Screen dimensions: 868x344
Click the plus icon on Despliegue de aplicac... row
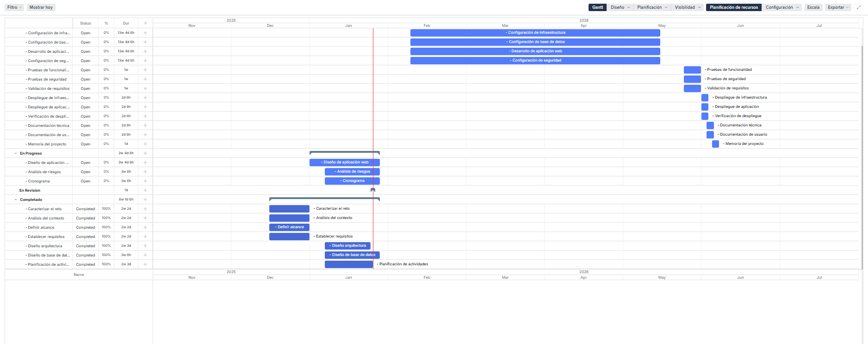tap(145, 107)
